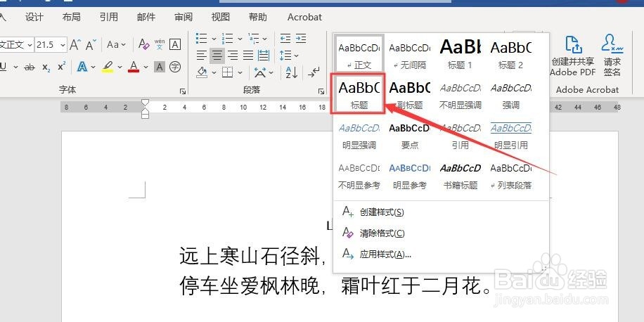Toggle show/hide paragraph marks
The width and height of the screenshot is (644, 322).
point(314,72)
